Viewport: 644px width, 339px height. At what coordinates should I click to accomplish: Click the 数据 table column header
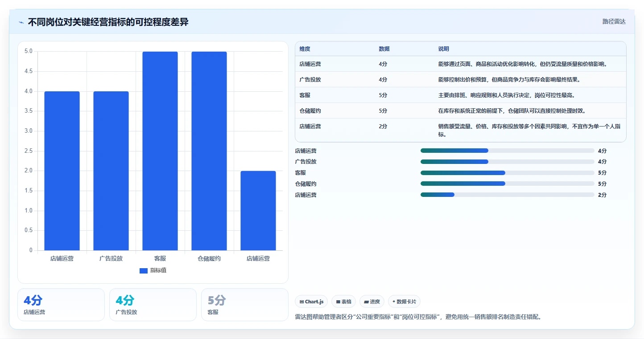384,49
